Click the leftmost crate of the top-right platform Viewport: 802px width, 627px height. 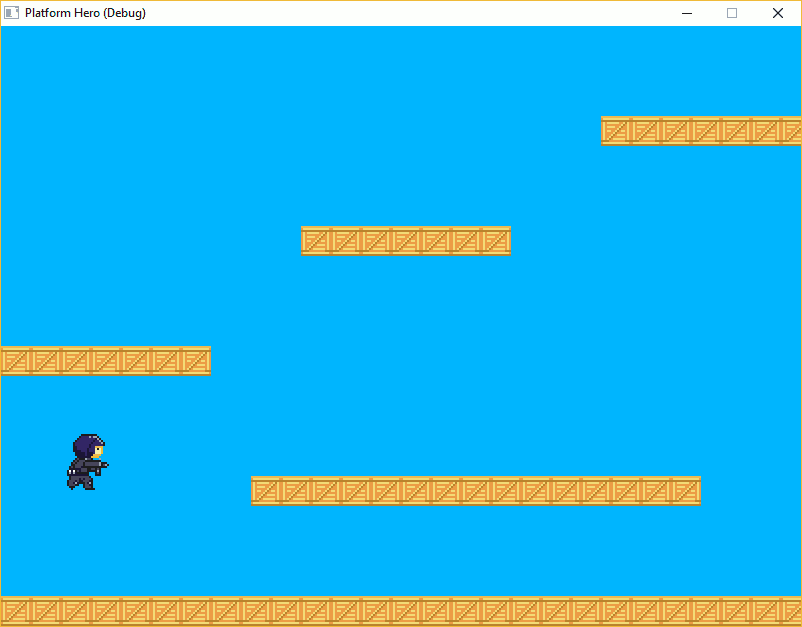point(616,130)
